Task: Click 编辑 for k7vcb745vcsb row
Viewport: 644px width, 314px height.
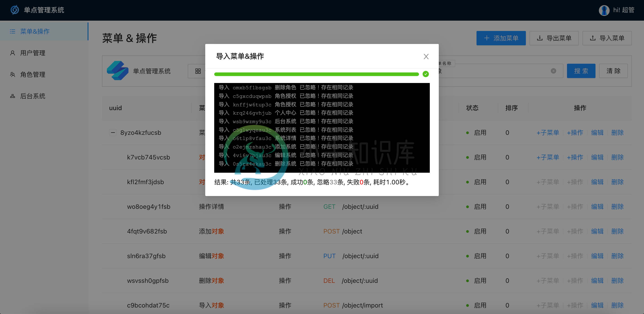Action: coord(597,157)
